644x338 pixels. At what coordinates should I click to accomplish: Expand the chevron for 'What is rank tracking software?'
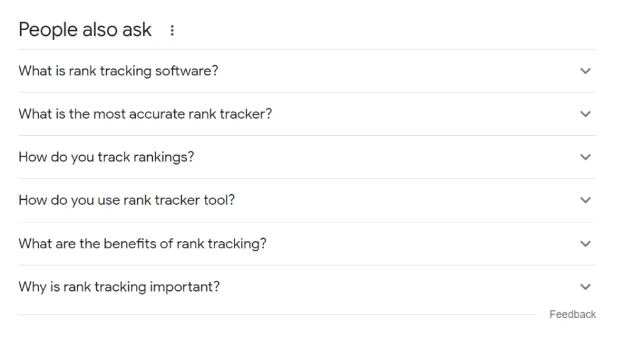tap(586, 71)
